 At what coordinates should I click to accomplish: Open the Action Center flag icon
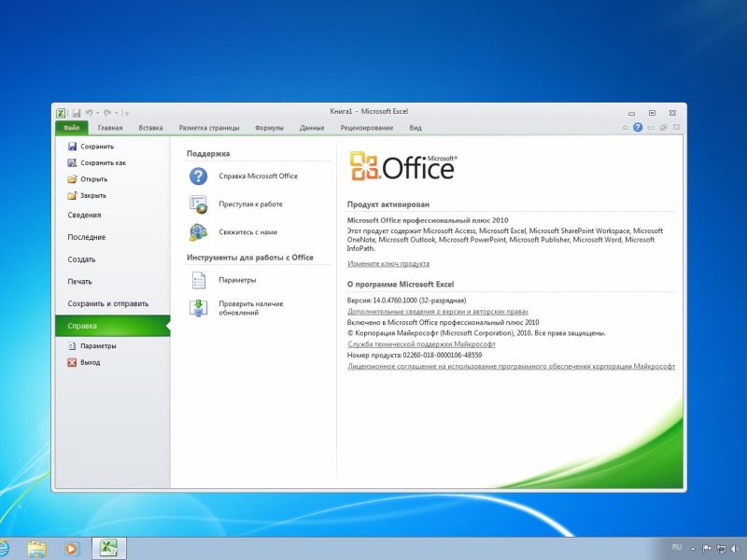pyautogui.click(x=707, y=549)
